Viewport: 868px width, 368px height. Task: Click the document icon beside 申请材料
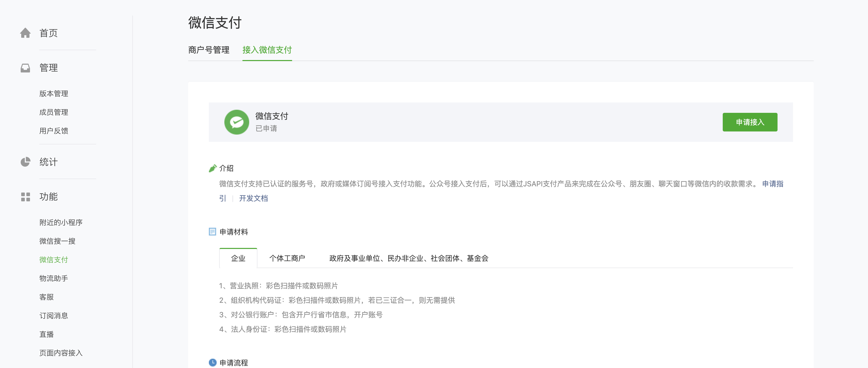[212, 232]
